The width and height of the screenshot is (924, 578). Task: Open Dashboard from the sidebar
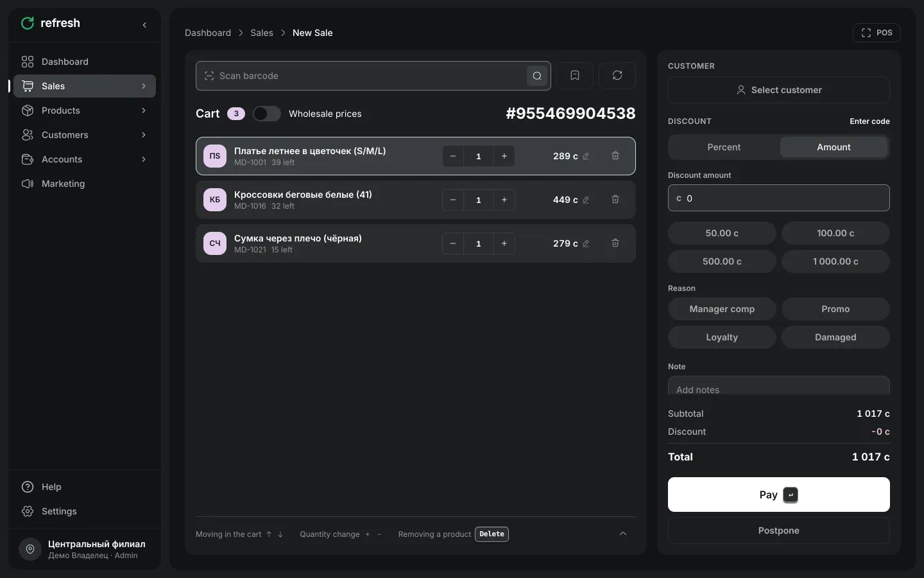click(85, 62)
